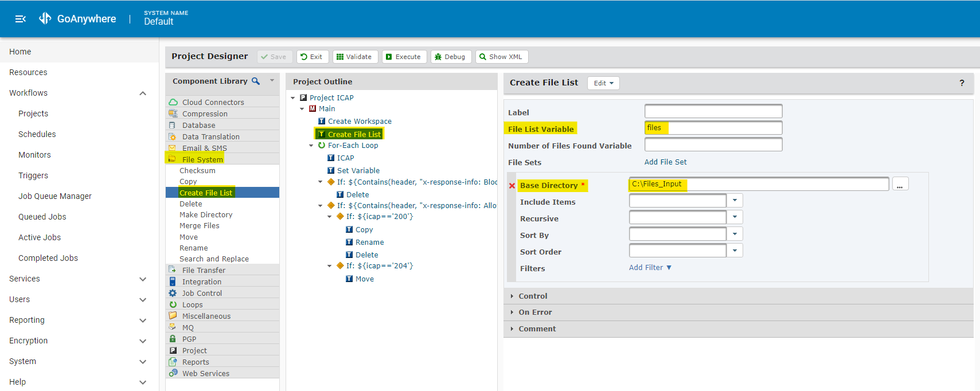The width and height of the screenshot is (980, 391).
Task: Open the Data Translation category icon
Action: (x=173, y=136)
